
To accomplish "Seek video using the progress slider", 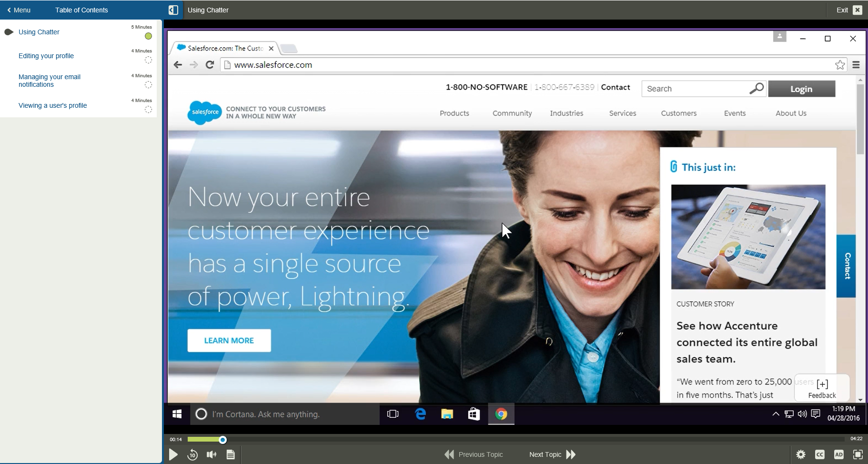I will click(223, 439).
